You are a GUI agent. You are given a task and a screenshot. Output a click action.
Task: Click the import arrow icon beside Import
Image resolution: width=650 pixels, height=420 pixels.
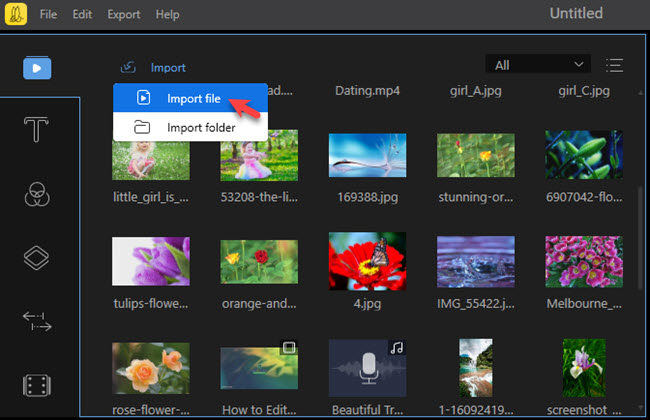tap(128, 67)
